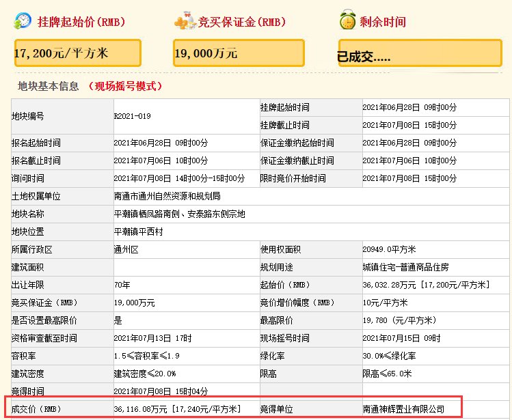Click the price cap 19,780(元/平方米)
Screen dimensions: 512x420
pyautogui.click(x=400, y=320)
